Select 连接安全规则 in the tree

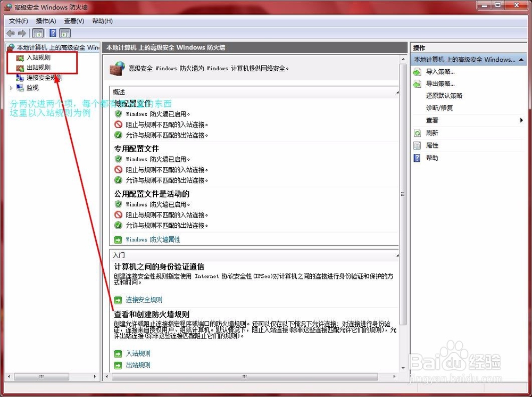click(45, 78)
